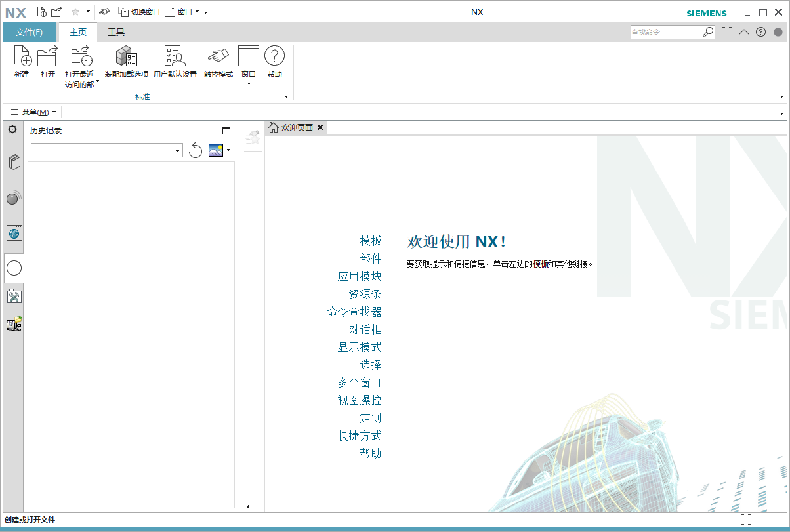The width and height of the screenshot is (790, 532).
Task: Expand the picture view dropdown arrow
Action: (x=229, y=150)
